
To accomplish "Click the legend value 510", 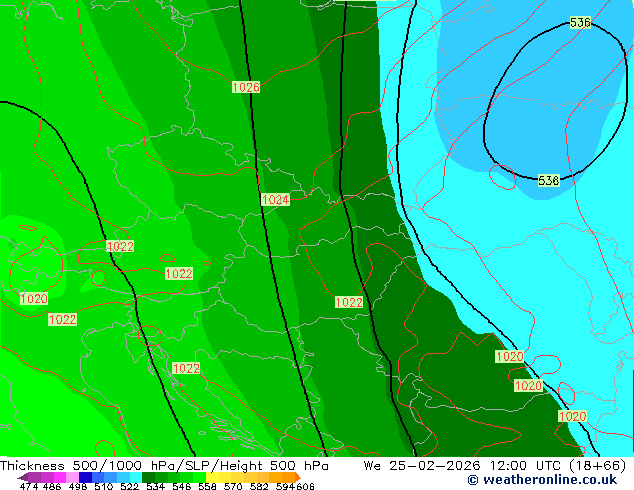I will click(104, 486).
